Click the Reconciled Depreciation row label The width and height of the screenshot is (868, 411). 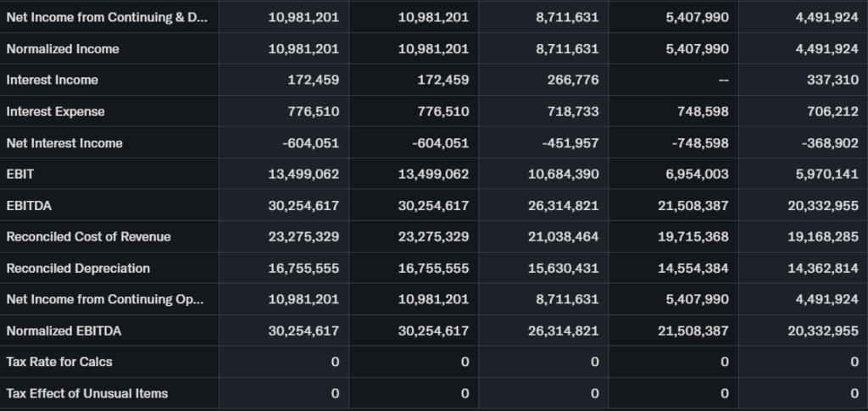(x=78, y=269)
